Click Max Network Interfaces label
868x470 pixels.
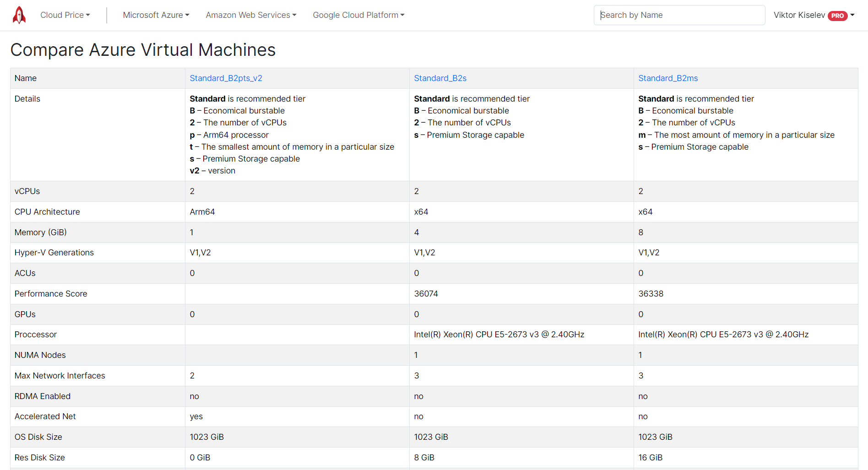(x=60, y=376)
